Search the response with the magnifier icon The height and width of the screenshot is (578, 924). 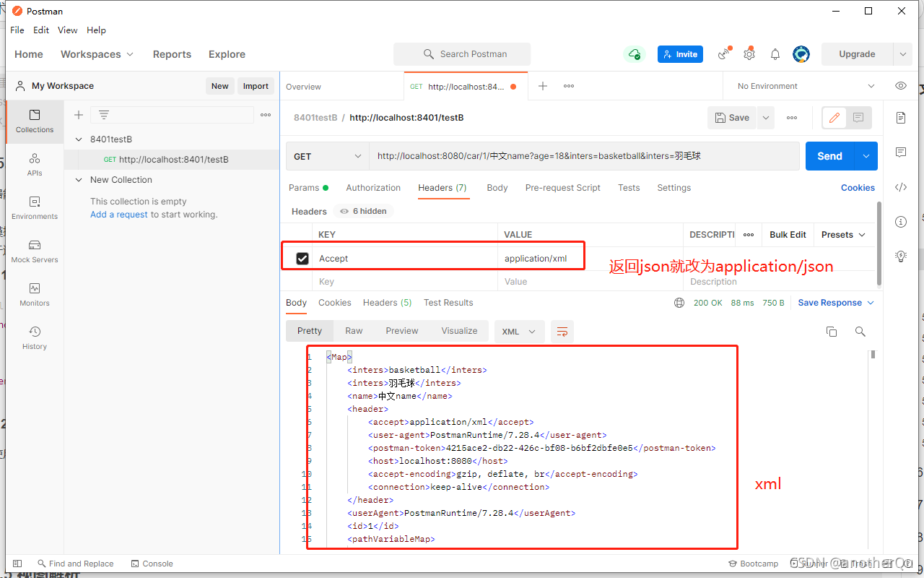[x=860, y=332]
